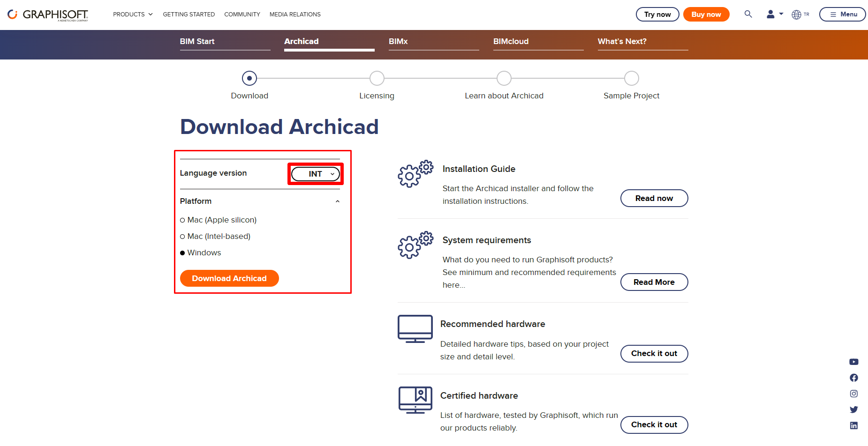
Task: Click the Download step label
Action: point(249,96)
